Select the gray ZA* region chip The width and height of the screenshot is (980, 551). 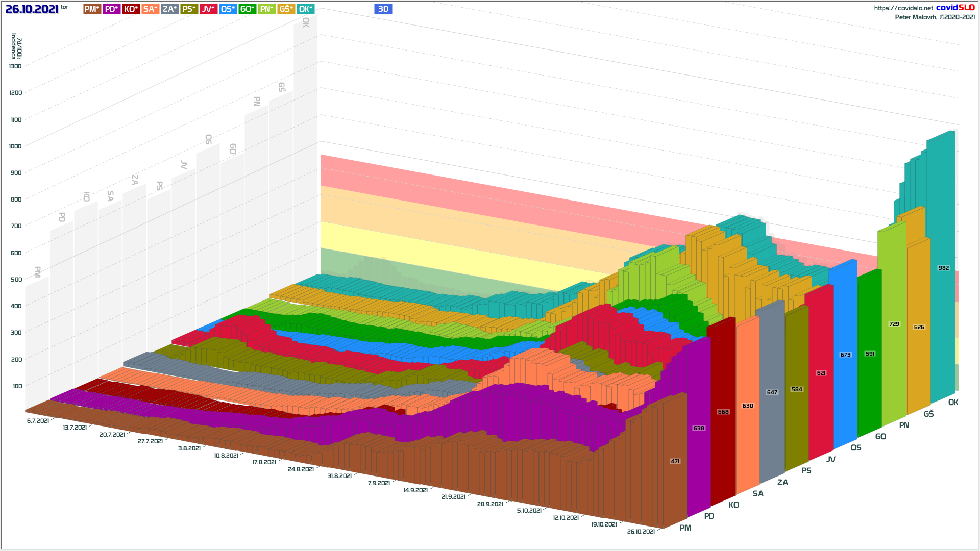[x=169, y=9]
